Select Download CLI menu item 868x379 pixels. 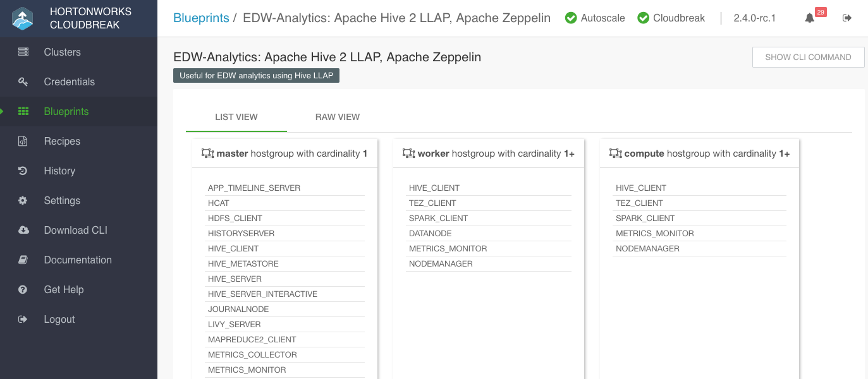click(78, 230)
